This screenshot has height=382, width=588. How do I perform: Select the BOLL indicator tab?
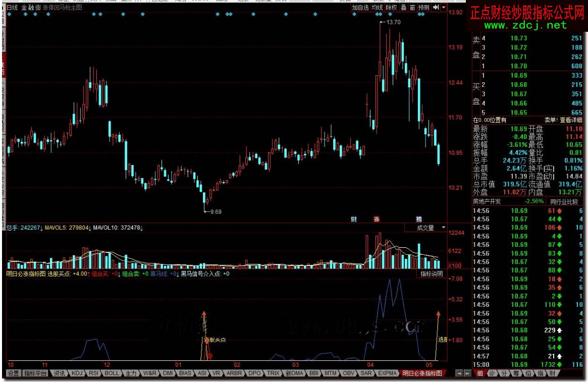[x=112, y=373]
